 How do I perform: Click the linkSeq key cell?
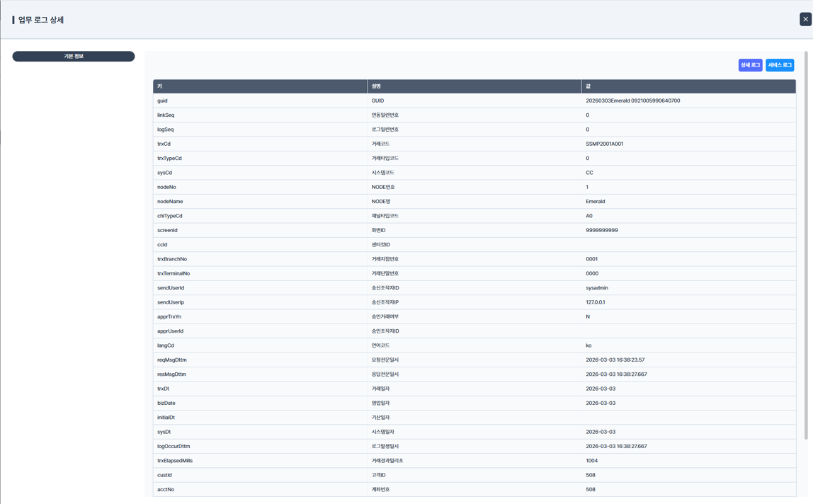pyautogui.click(x=260, y=115)
